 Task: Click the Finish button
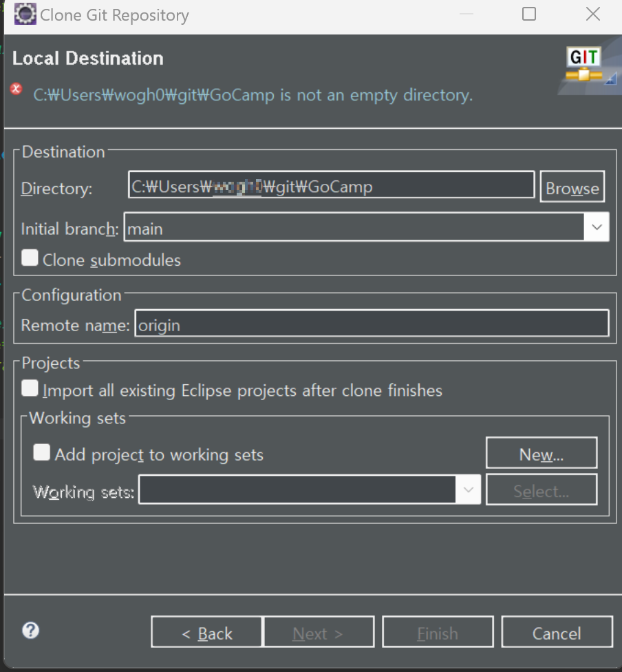[x=438, y=632]
